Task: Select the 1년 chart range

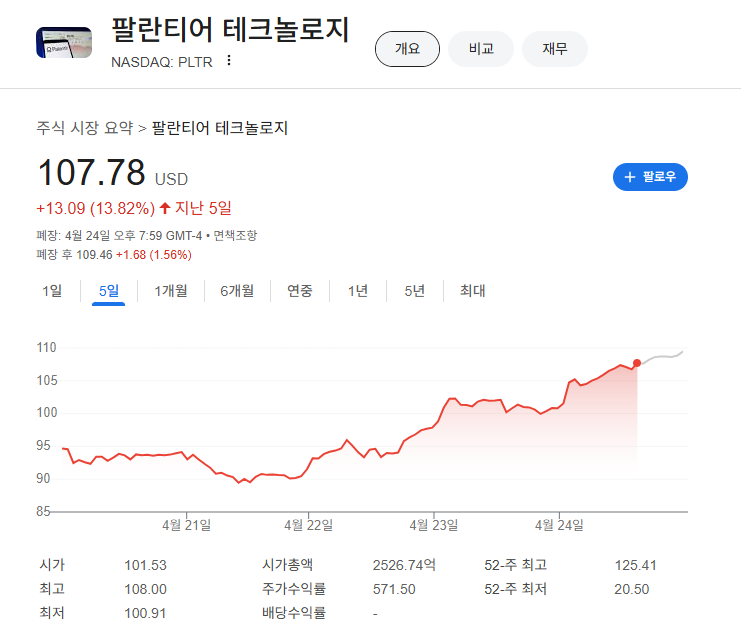Action: point(358,291)
